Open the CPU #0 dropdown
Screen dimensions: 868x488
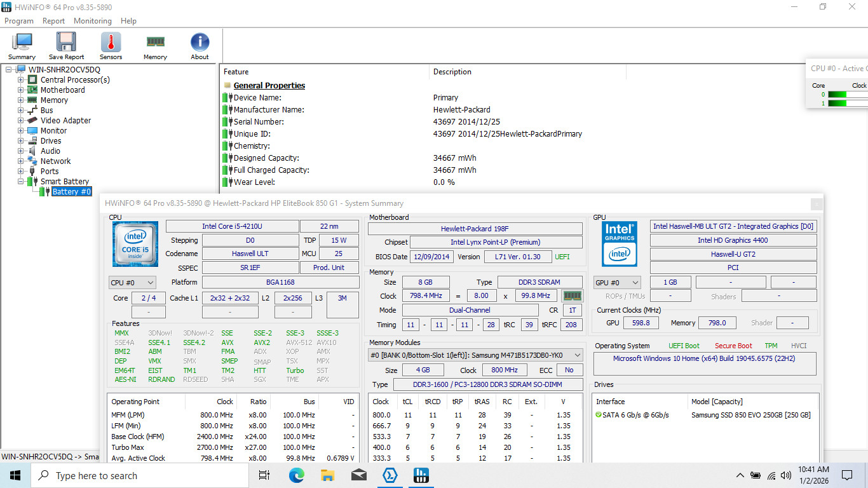coord(132,283)
